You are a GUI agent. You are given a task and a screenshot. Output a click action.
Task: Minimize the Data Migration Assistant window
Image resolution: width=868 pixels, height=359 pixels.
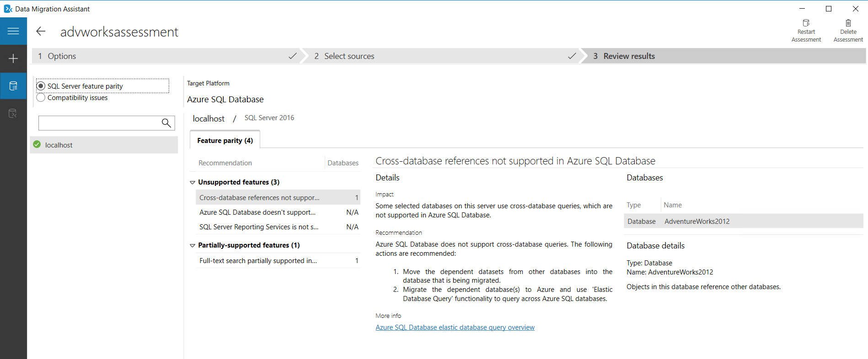[802, 9]
